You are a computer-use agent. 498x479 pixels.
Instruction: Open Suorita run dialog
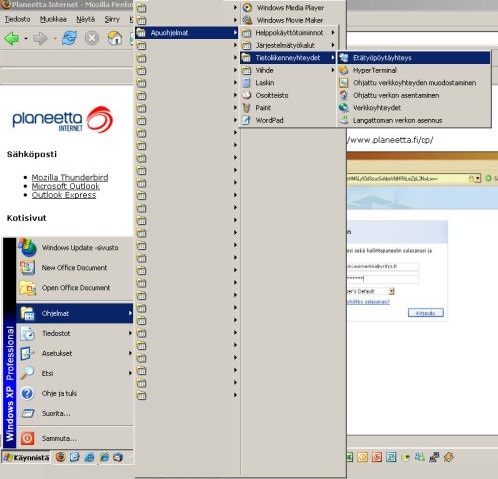75,413
